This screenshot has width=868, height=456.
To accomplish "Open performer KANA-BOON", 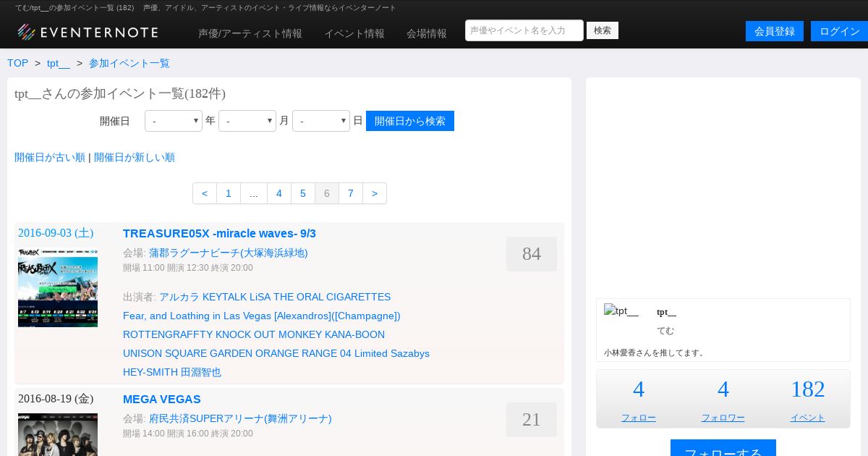I will [x=355, y=334].
